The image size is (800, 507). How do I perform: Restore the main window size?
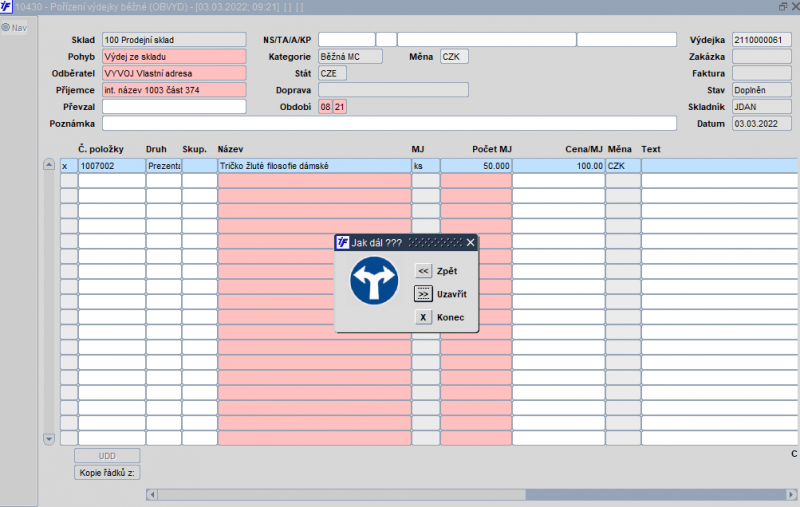(x=782, y=7)
